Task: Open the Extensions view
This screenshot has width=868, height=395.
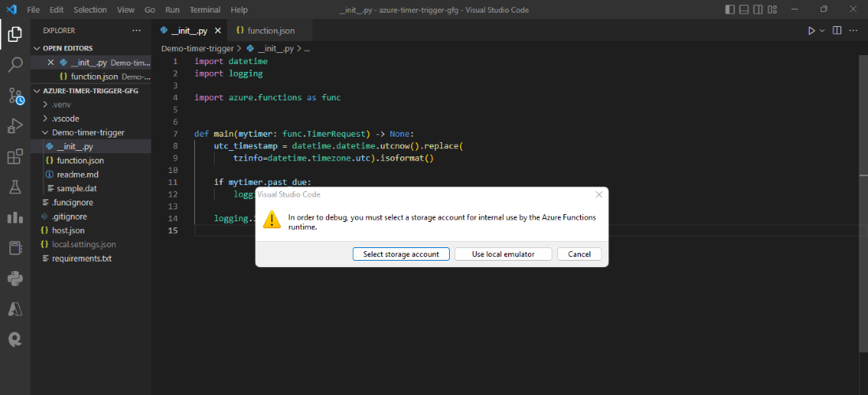Action: click(15, 156)
